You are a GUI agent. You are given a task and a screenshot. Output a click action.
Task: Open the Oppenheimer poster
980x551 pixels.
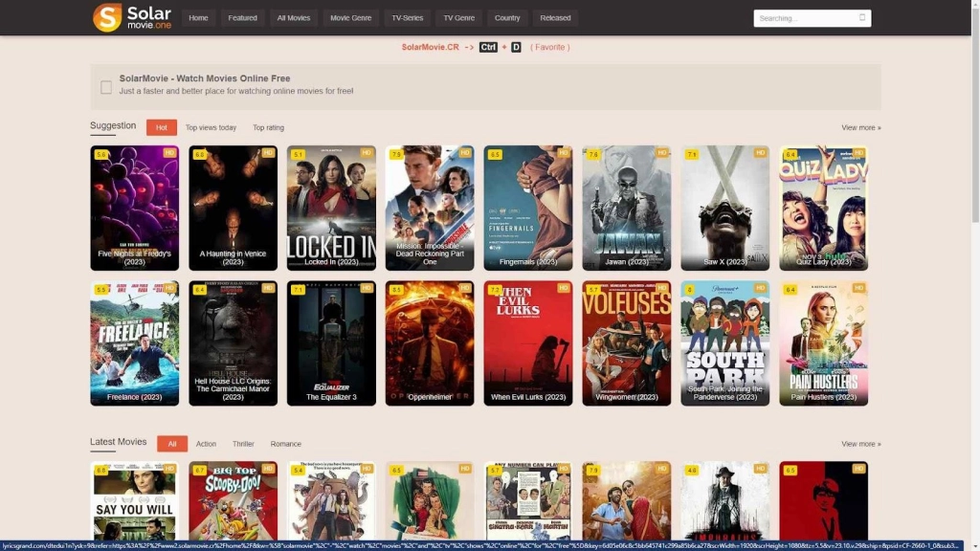(x=430, y=343)
